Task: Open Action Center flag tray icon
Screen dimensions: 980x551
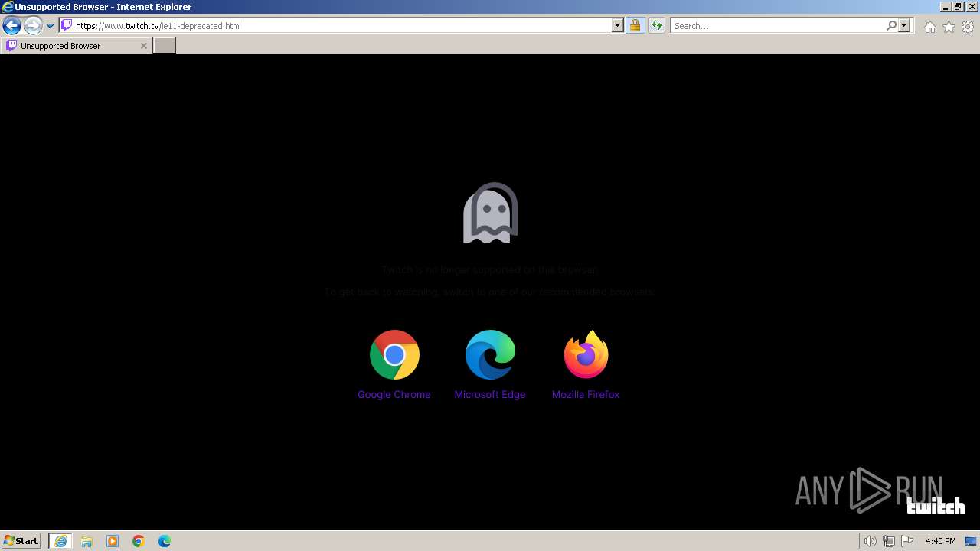Action: tap(907, 541)
